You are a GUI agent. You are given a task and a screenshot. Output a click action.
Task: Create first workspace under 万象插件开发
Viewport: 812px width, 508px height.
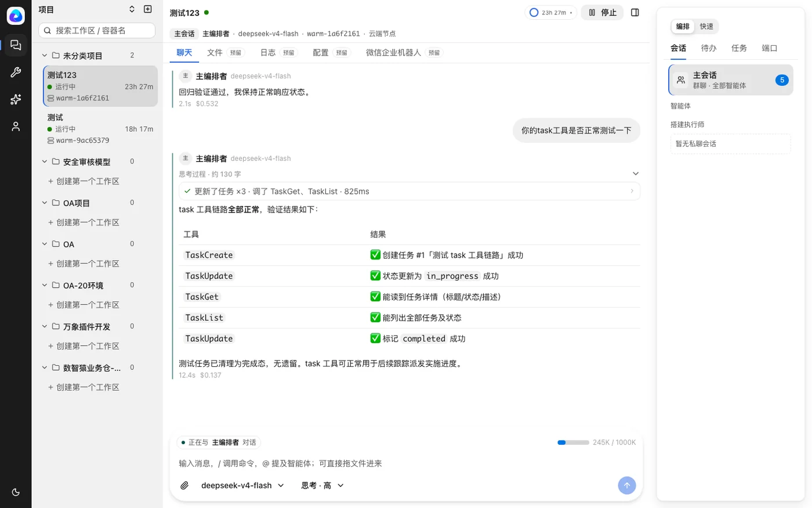tap(84, 346)
